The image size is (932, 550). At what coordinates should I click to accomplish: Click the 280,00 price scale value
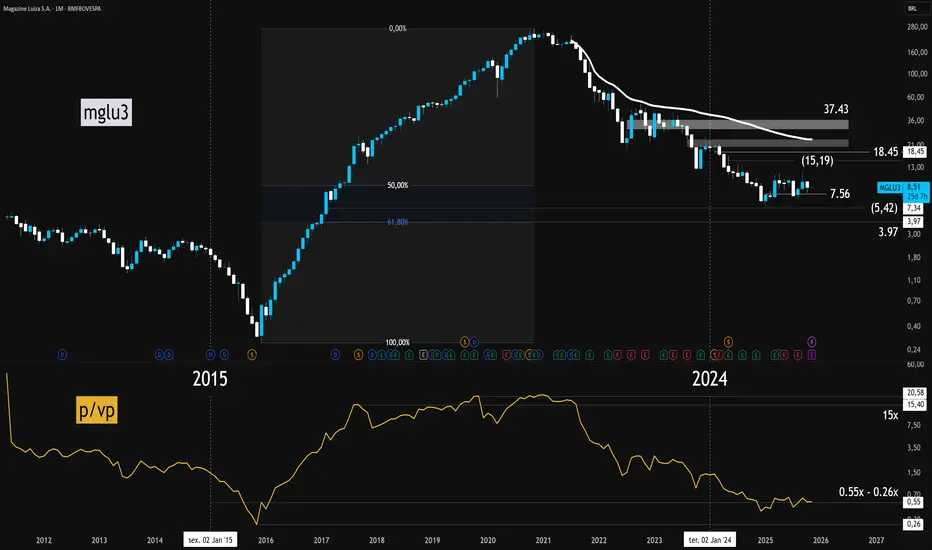(917, 27)
